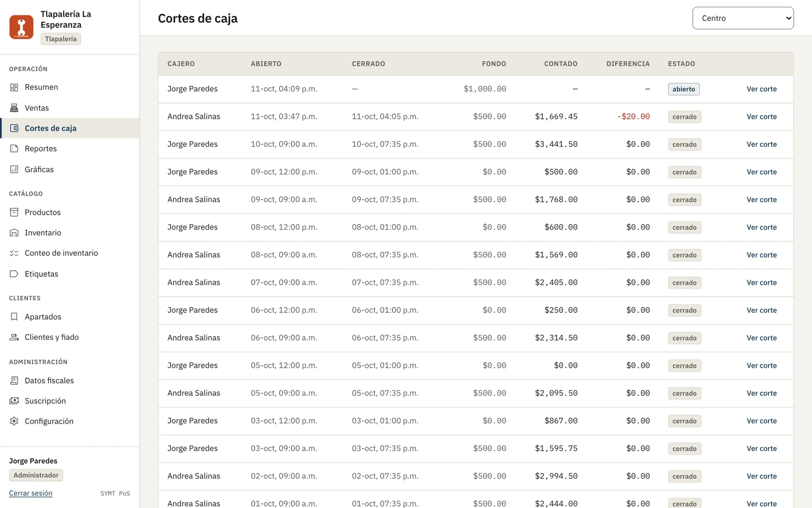The width and height of the screenshot is (812, 508).
Task: Click the $1,000.00 fondo value
Action: pos(485,89)
